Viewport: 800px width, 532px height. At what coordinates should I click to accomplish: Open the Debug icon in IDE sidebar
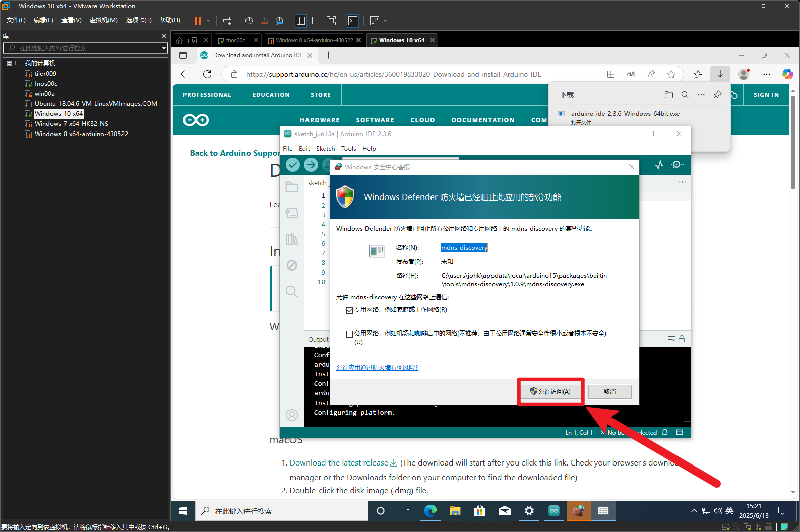tap(292, 265)
